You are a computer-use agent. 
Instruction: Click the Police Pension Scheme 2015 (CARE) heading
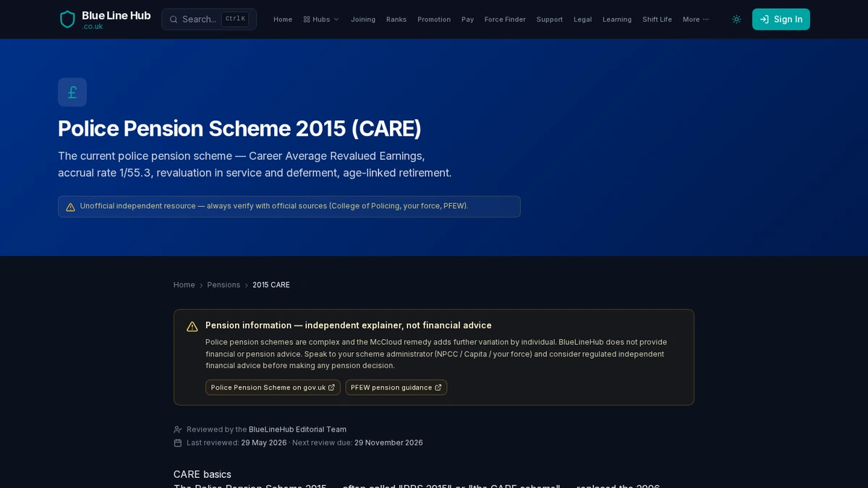[239, 128]
